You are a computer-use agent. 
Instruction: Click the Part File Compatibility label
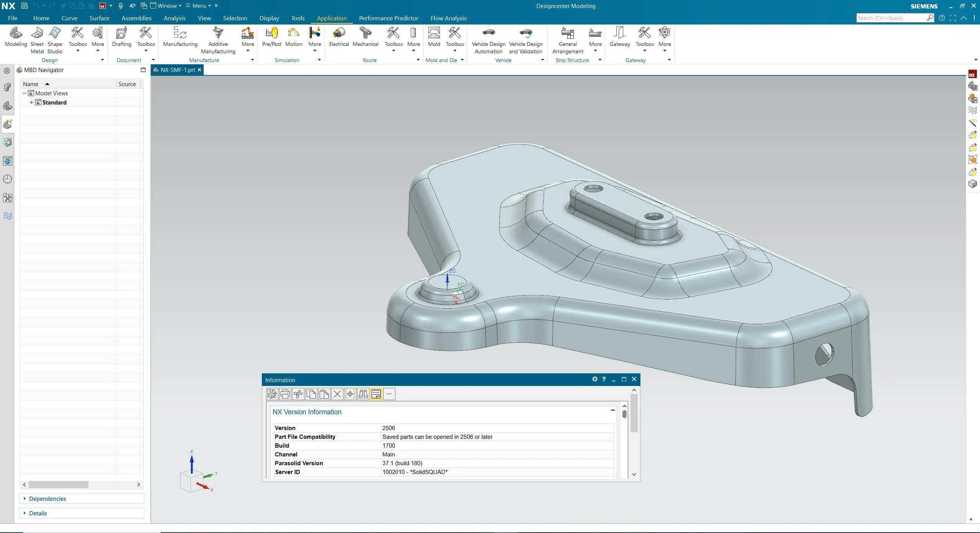pyautogui.click(x=305, y=437)
